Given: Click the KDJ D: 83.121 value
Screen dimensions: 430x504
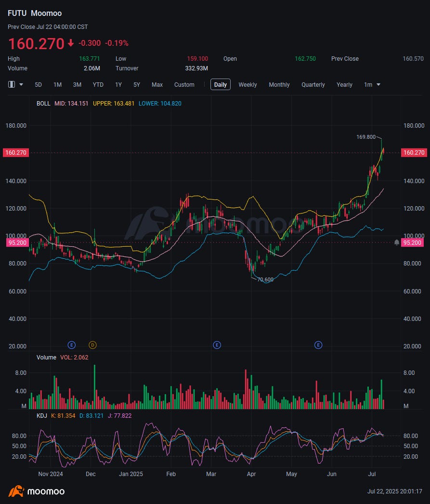Looking at the screenshot, I should click(x=91, y=416).
